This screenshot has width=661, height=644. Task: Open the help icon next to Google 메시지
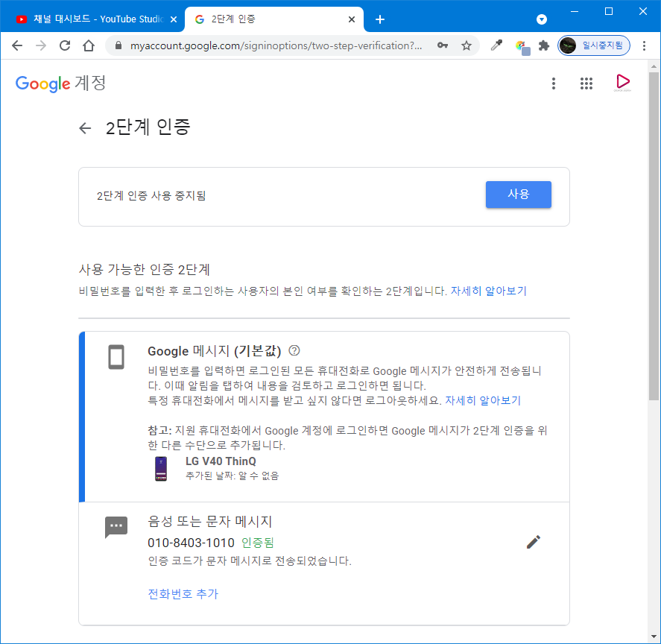(294, 350)
